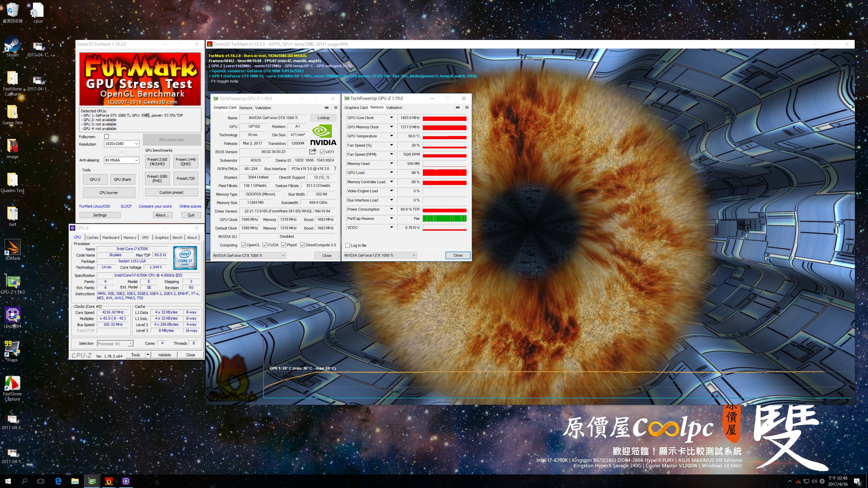Open the Anti-aliasing 8X MSAA dropdown

click(x=122, y=160)
